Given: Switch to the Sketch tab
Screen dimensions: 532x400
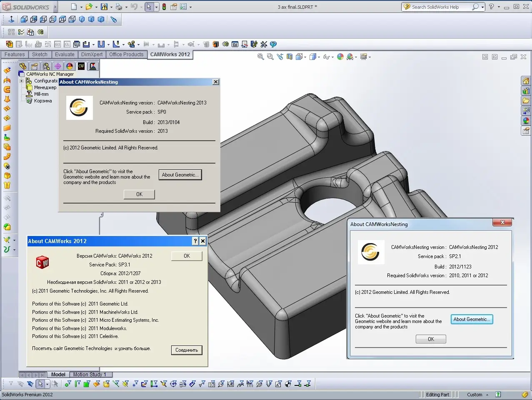Looking at the screenshot, I should pos(40,55).
